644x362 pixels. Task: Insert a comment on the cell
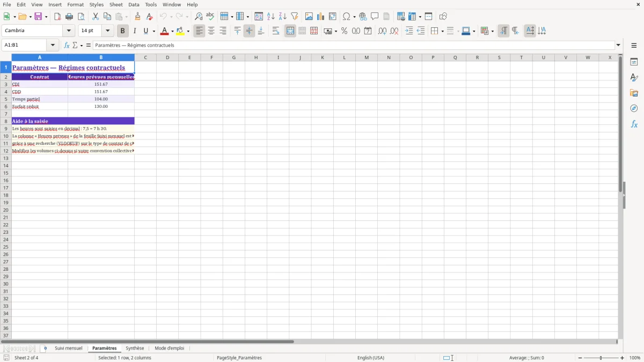[x=375, y=17]
